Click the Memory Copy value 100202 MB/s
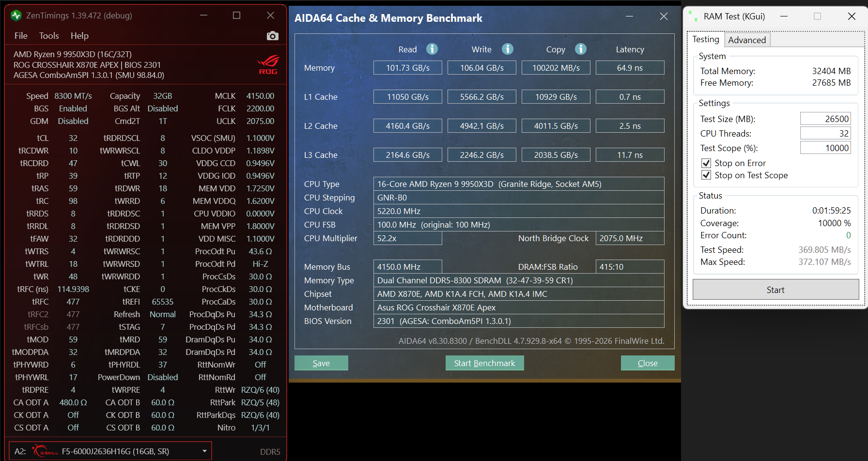The width and height of the screenshot is (868, 461). pyautogui.click(x=556, y=68)
